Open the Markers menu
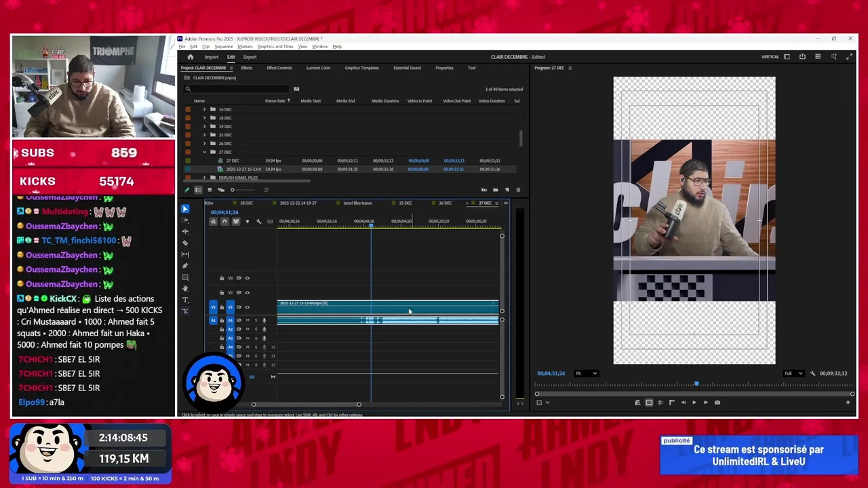This screenshot has width=868, height=488. [x=245, y=47]
